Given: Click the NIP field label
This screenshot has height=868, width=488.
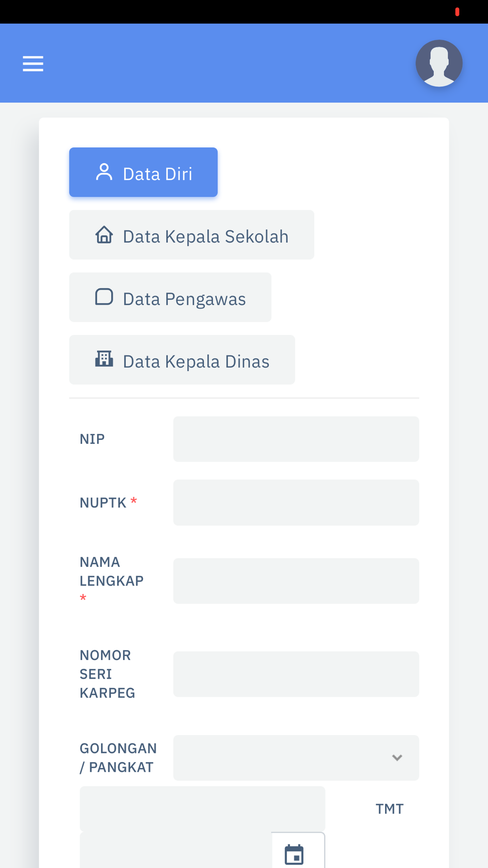Looking at the screenshot, I should [92, 439].
